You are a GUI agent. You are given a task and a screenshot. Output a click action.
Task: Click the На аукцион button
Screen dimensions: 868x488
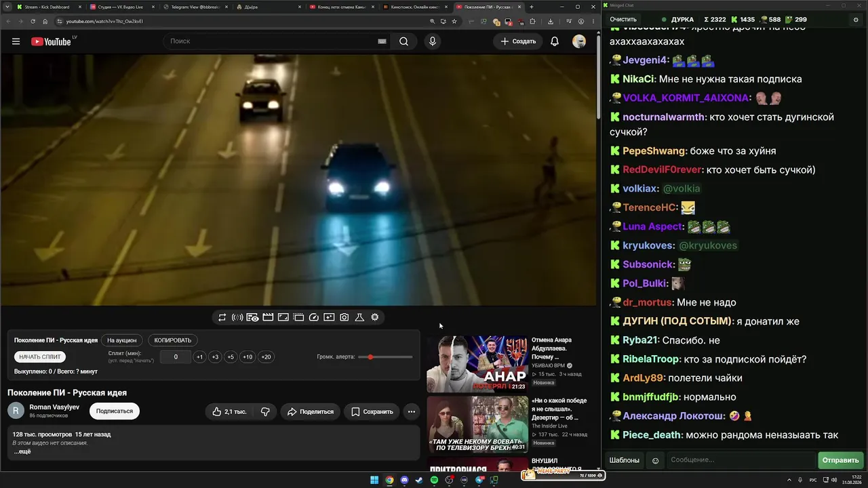pos(122,340)
